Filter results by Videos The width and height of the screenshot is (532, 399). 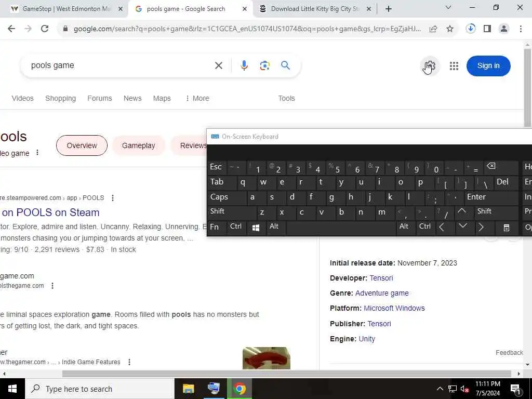22,98
